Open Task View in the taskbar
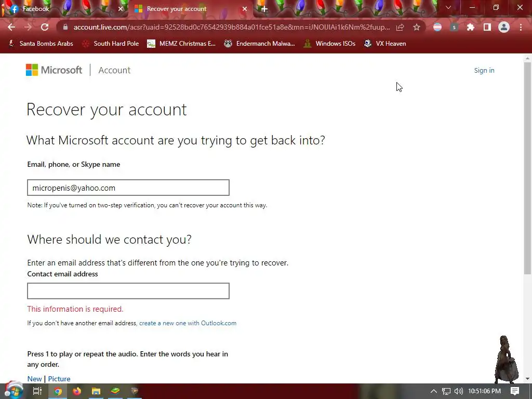Image resolution: width=532 pixels, height=399 pixels. (37, 391)
